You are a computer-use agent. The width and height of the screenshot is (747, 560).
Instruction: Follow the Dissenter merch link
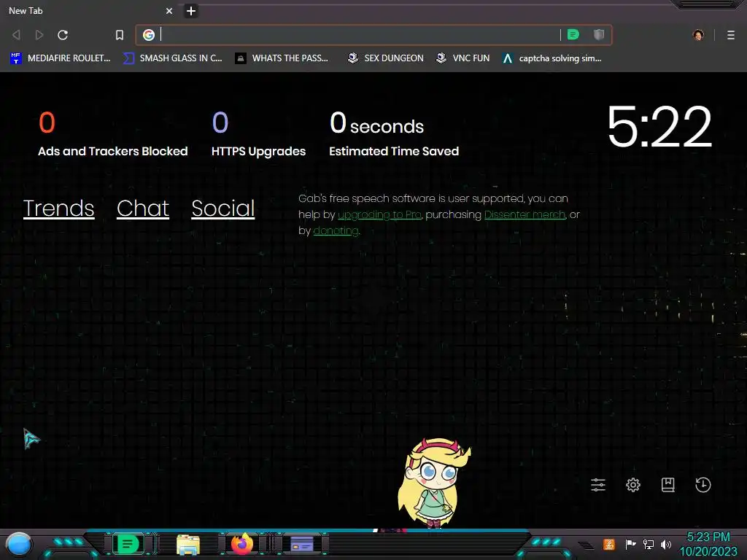(525, 215)
